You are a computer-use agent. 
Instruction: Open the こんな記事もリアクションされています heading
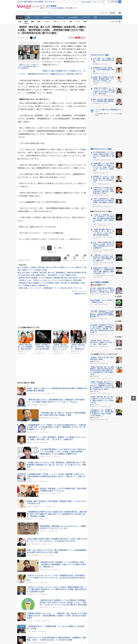pyautogui.click(x=104, y=354)
